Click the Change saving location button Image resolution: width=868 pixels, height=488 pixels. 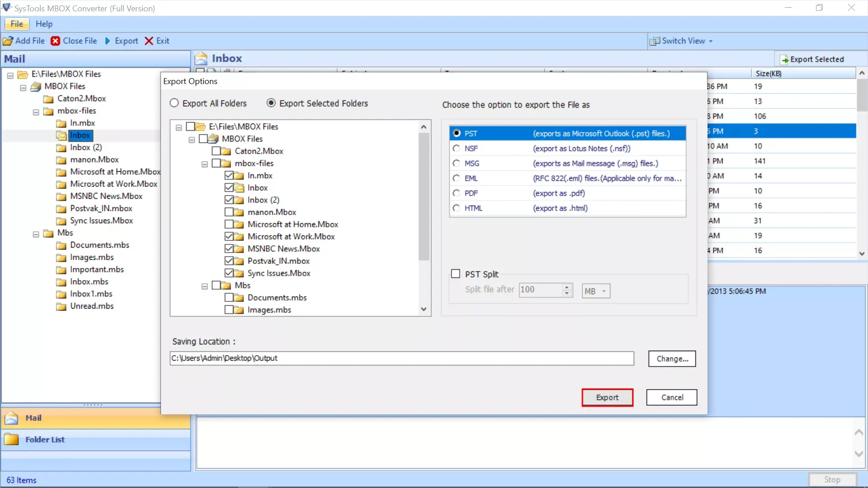point(672,358)
